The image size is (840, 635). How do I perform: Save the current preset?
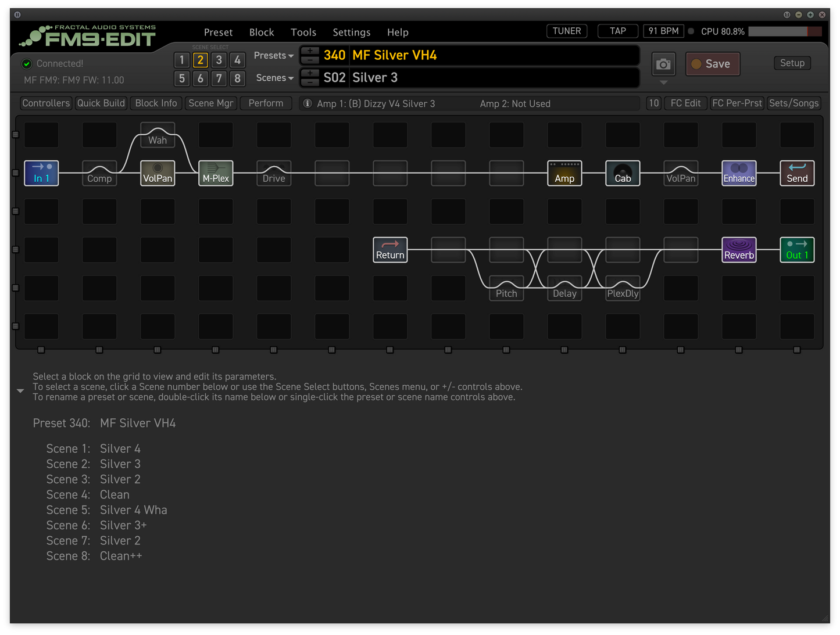coord(713,64)
